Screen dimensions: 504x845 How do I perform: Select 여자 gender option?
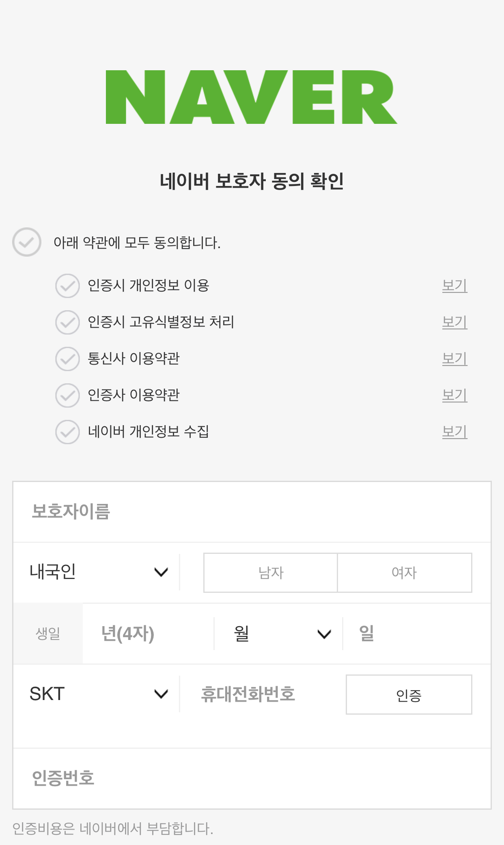point(405,573)
